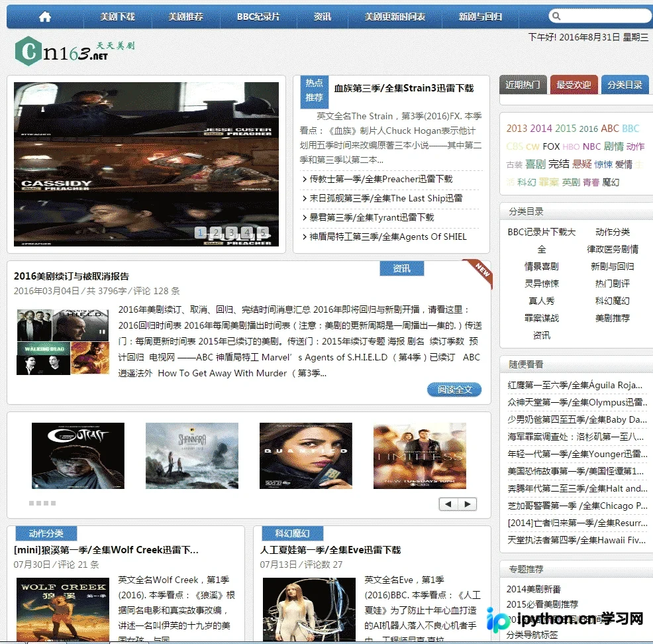This screenshot has width=653, height=644.
Task: Open 科幻魔幻 in the sidebar category list
Action: click(x=613, y=301)
